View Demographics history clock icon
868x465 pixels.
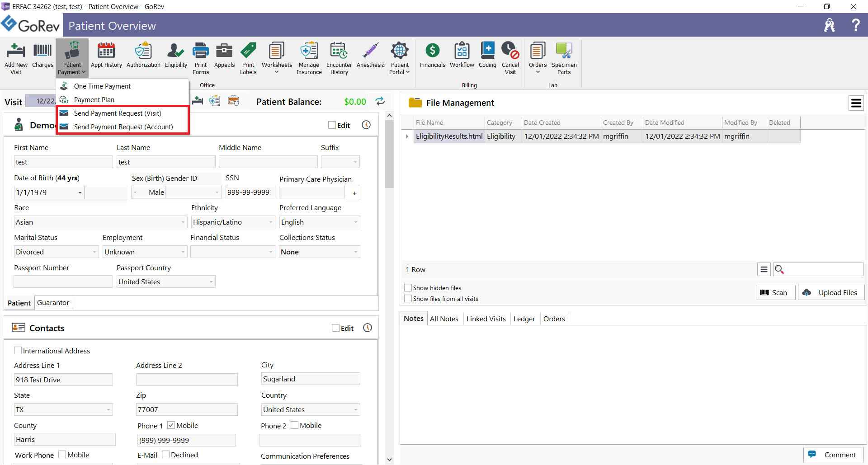(366, 125)
